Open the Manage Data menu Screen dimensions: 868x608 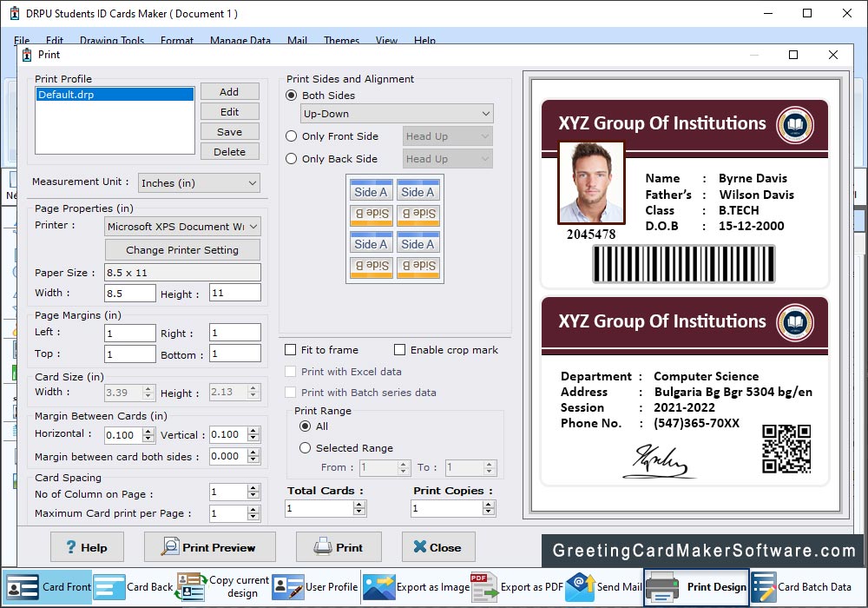(x=240, y=41)
